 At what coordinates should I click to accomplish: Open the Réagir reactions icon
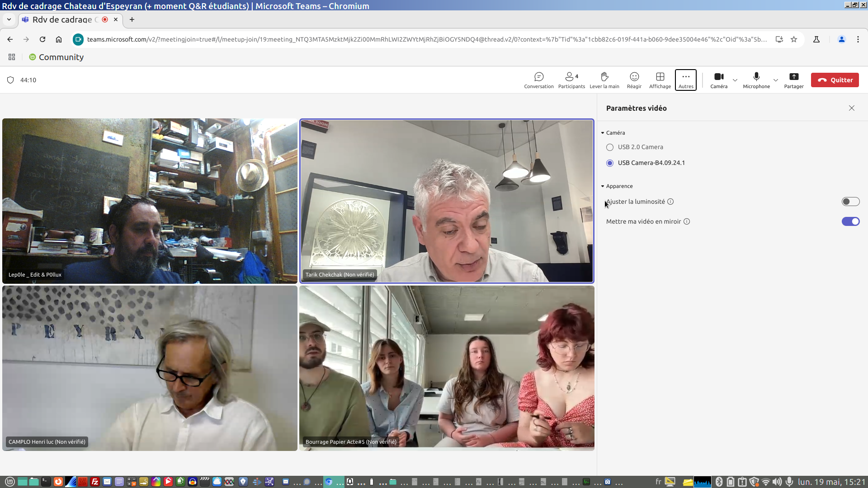(x=634, y=80)
